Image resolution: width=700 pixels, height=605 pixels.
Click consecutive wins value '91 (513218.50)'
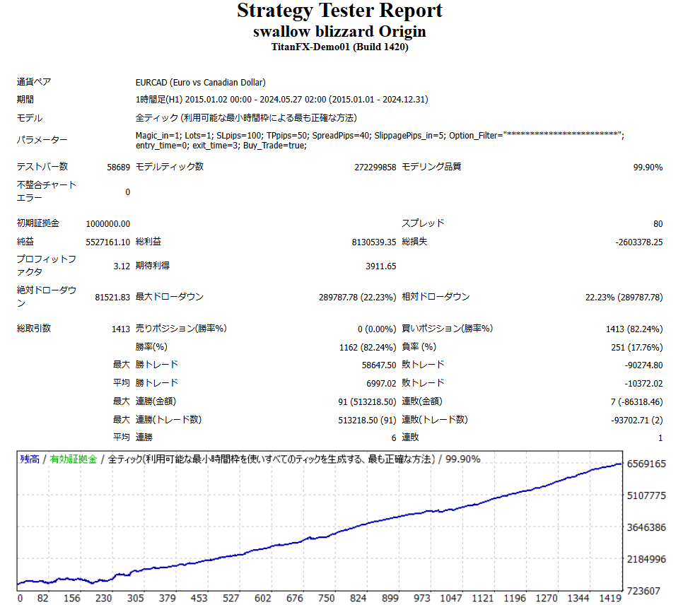[x=367, y=402]
